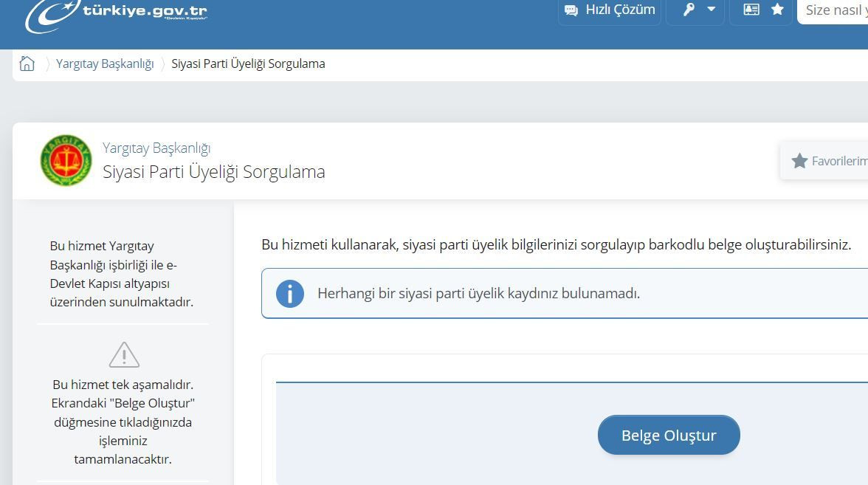Click the 'Bu hizmeti kullanarak' description text
Viewport: 868px width, 485px height.
tap(556, 244)
